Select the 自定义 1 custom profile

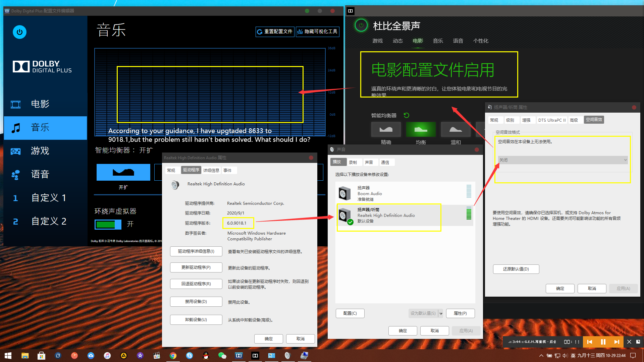click(x=45, y=198)
